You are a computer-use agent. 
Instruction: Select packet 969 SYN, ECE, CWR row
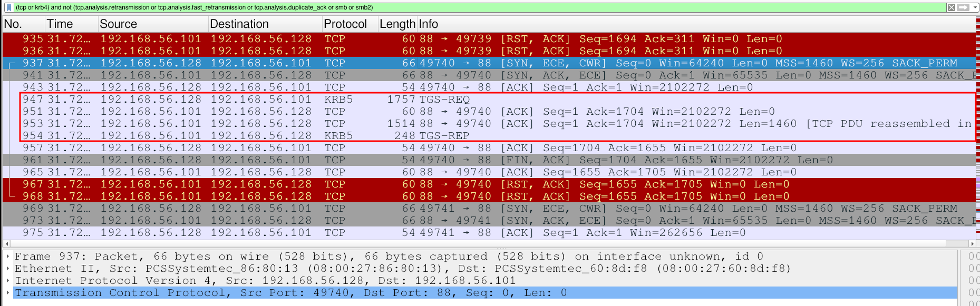(489, 209)
